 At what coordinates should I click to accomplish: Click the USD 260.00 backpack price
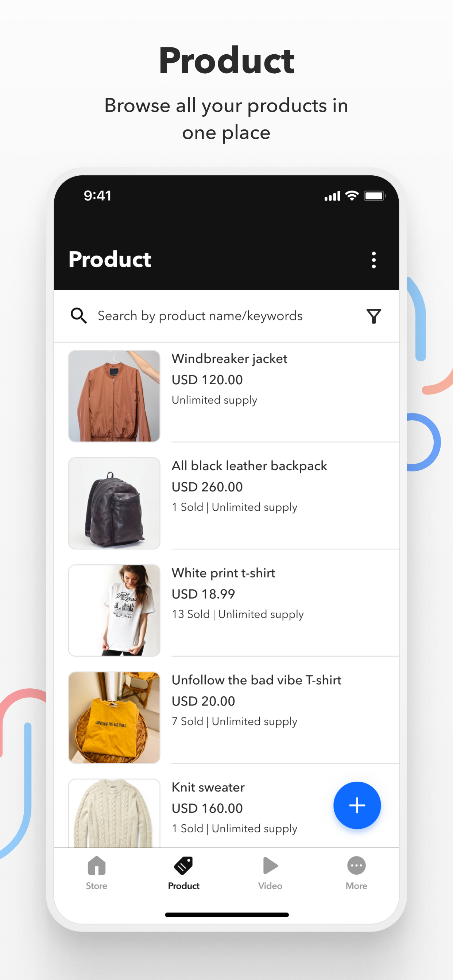pos(207,487)
